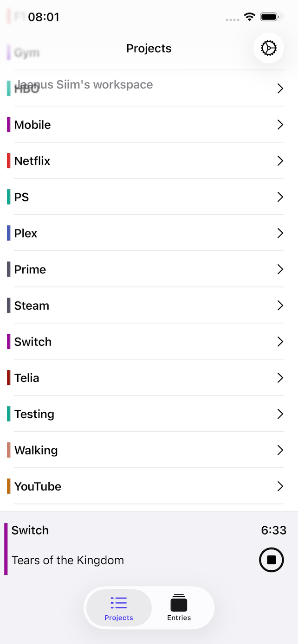Tap the list icon on the Projects tab
Viewport: 298px width, 644px height.
point(118,601)
